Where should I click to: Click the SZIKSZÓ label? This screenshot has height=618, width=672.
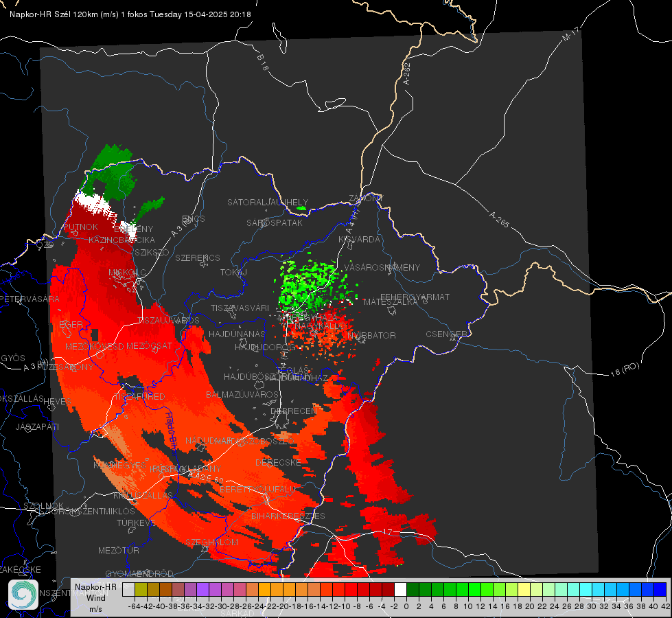coord(152,252)
